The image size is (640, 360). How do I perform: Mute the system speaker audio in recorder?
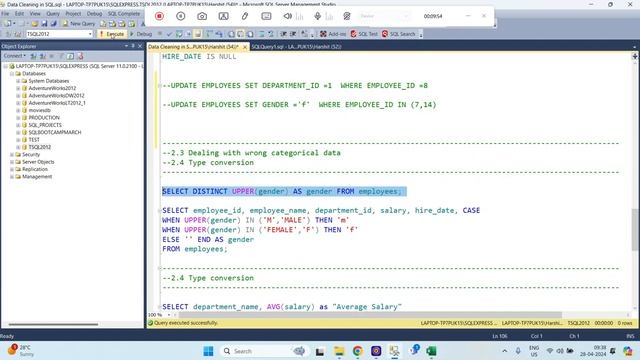[x=287, y=16]
